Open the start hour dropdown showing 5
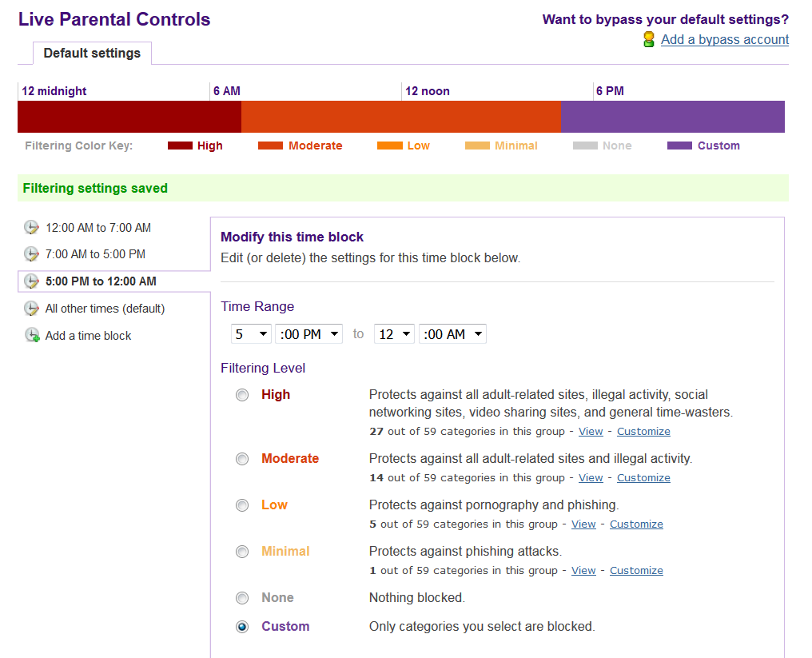Image resolution: width=812 pixels, height=658 pixels. (x=251, y=334)
